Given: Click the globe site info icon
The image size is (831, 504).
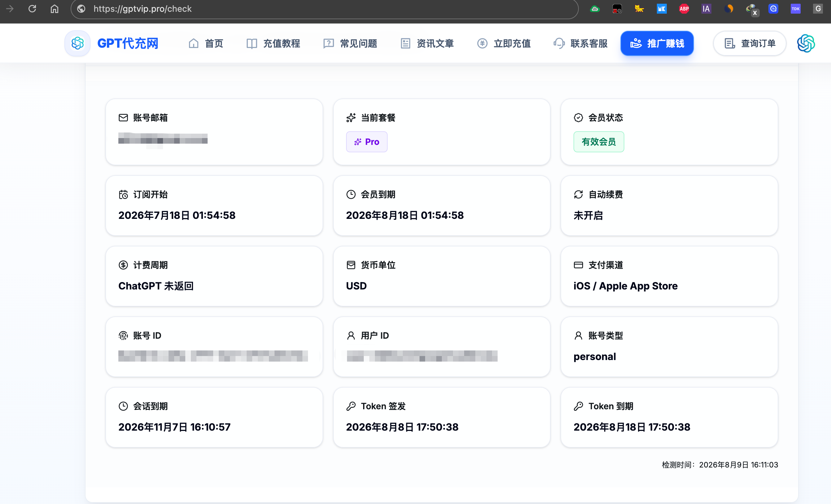Looking at the screenshot, I should pyautogui.click(x=81, y=8).
